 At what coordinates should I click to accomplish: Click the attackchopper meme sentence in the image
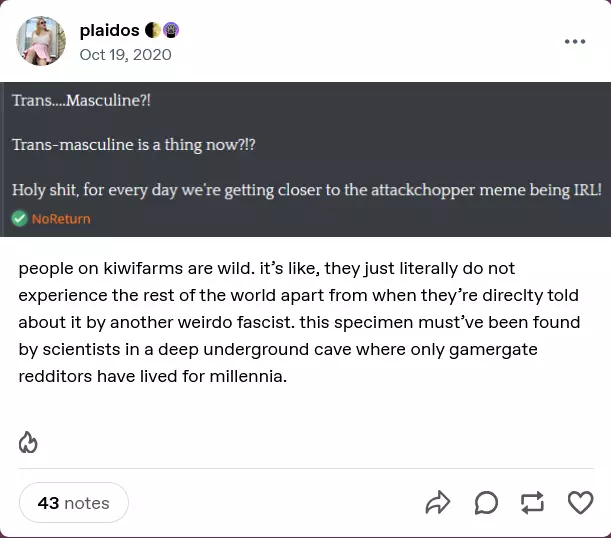pyautogui.click(x=306, y=189)
